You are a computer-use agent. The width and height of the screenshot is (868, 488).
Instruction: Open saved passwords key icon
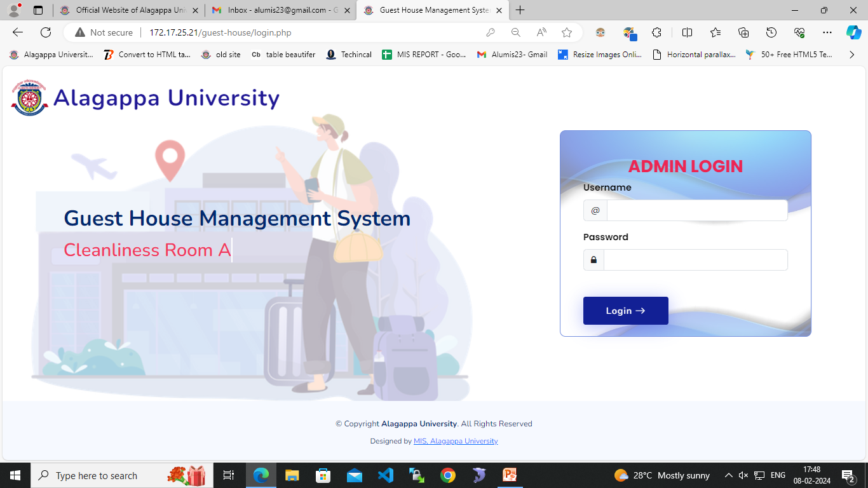pyautogui.click(x=491, y=32)
